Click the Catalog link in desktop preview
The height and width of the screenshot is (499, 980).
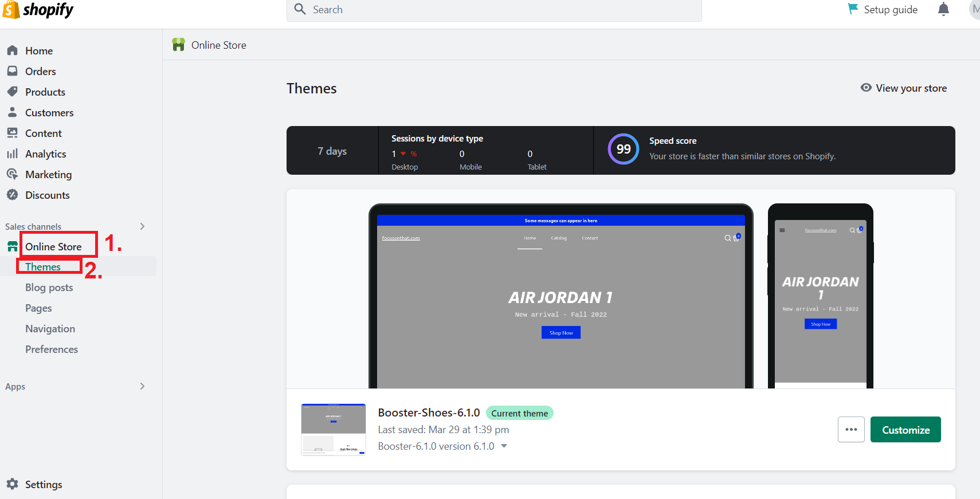pos(559,238)
